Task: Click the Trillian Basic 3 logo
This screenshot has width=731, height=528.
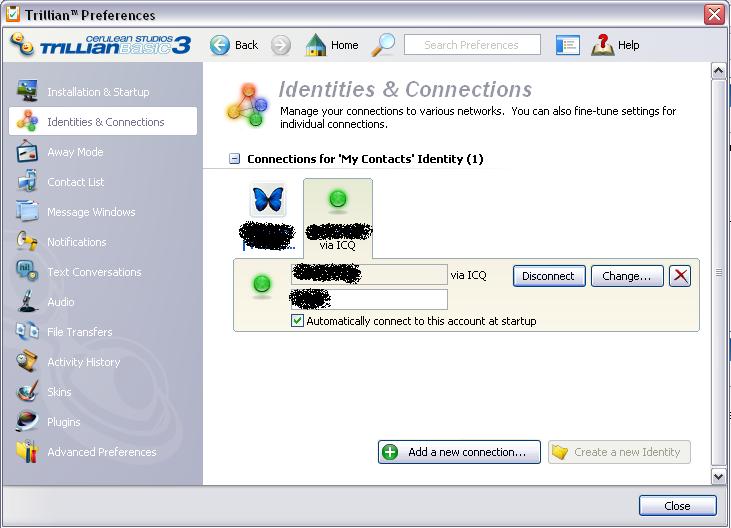Action: 101,45
